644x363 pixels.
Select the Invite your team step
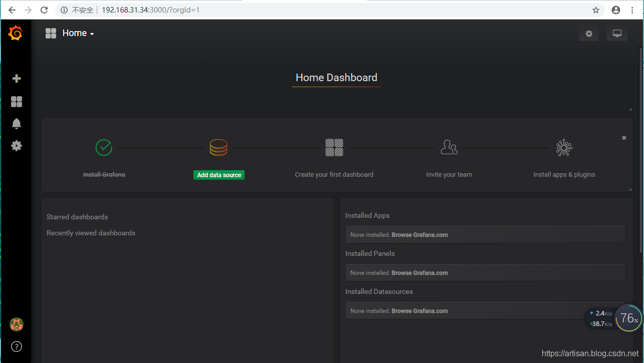coord(449,175)
